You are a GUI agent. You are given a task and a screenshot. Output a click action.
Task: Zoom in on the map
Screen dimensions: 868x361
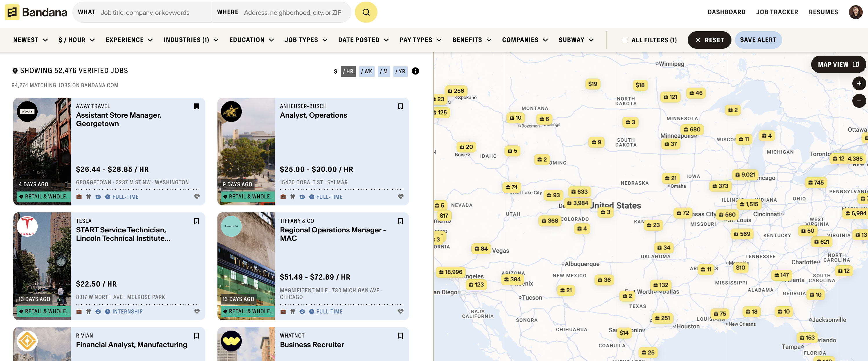tap(859, 83)
